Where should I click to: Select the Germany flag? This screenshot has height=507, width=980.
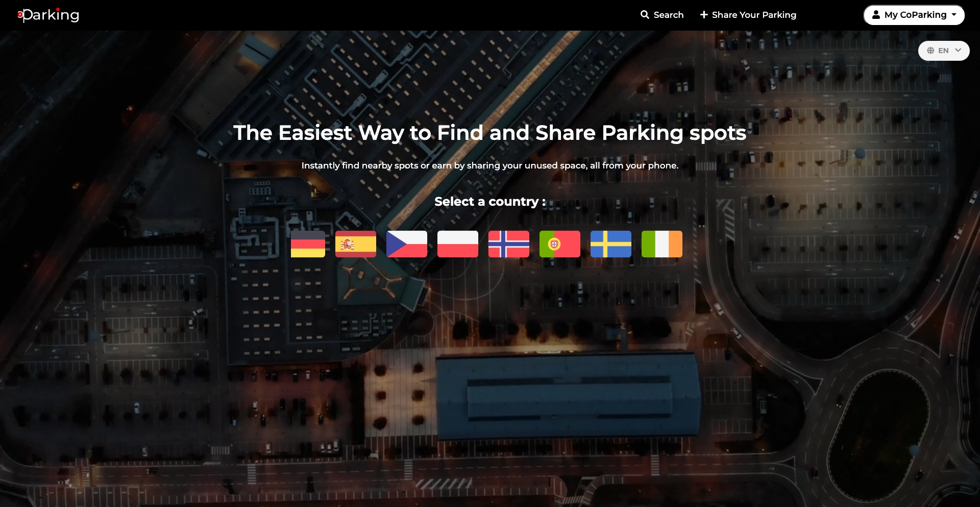[x=307, y=244]
